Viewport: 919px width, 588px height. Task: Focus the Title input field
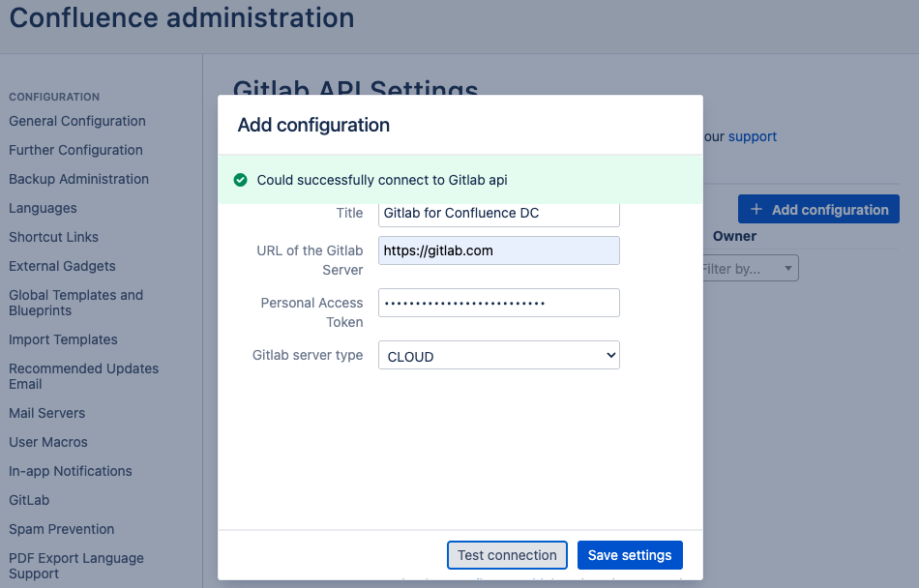498,214
